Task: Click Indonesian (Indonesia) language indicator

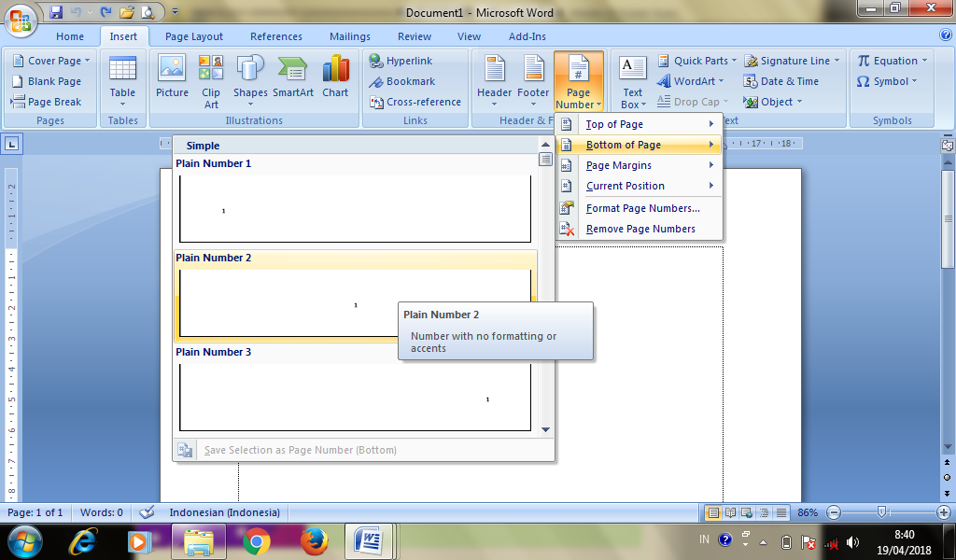Action: pos(224,512)
